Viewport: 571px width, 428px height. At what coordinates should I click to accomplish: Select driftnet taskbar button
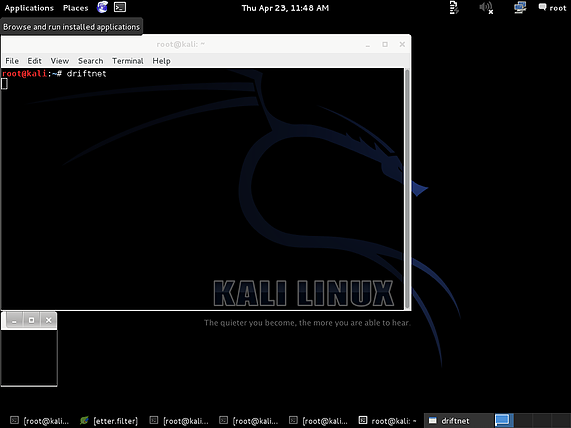(x=458, y=421)
